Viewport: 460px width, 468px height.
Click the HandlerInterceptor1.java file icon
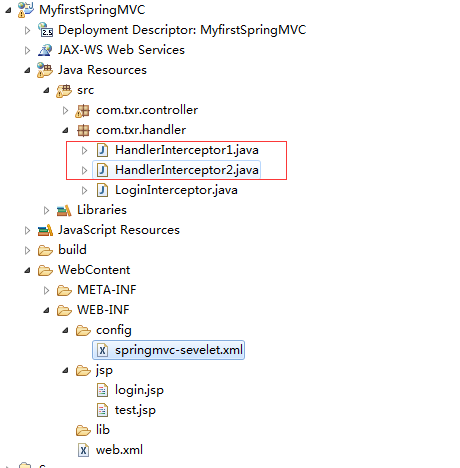pos(102,150)
